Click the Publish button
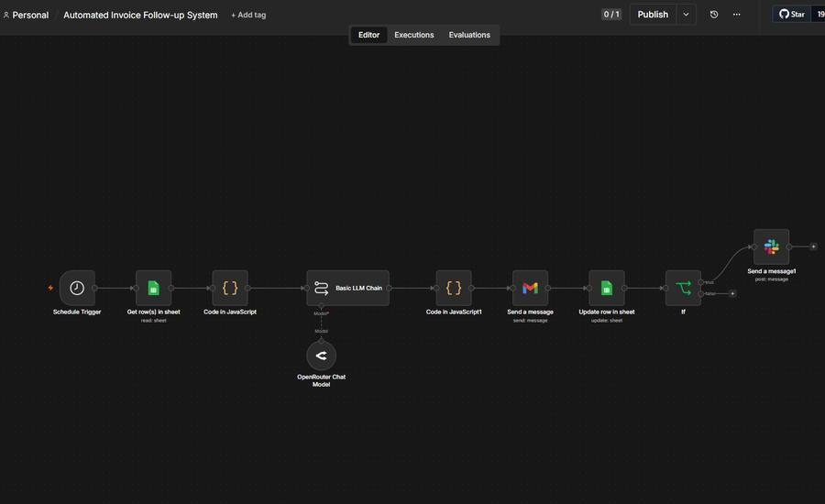 click(653, 15)
